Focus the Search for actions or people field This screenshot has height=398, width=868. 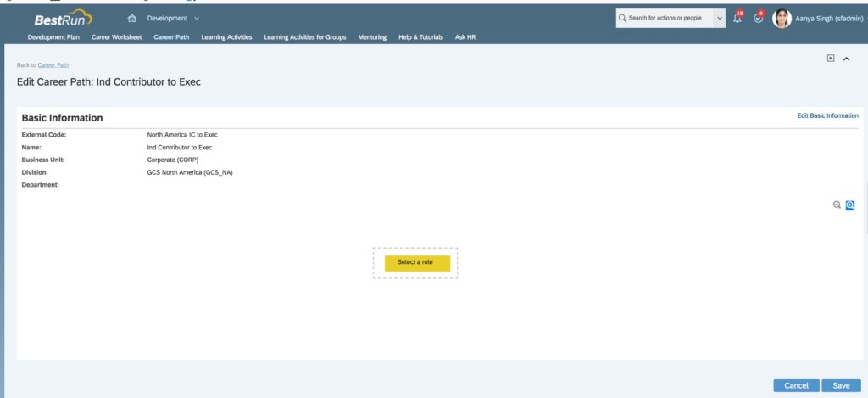coord(665,18)
